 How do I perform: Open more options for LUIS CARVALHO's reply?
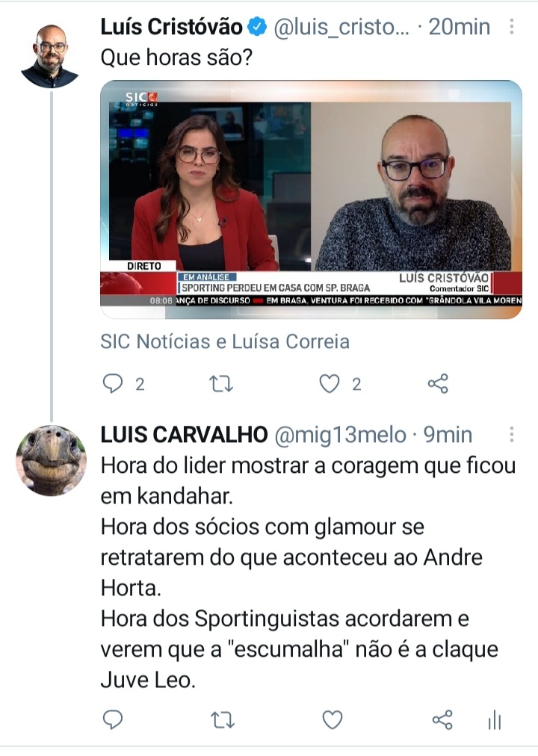[x=512, y=435]
